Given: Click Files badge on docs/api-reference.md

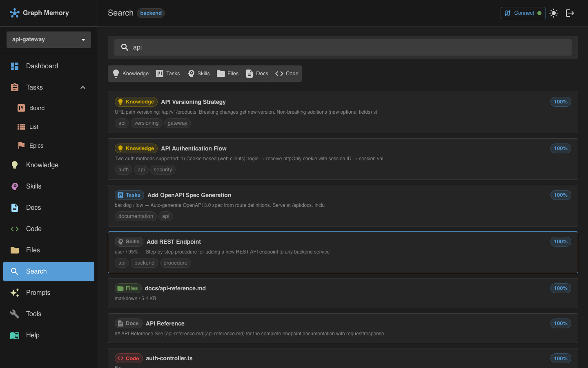Looking at the screenshot, I should pyautogui.click(x=128, y=288).
